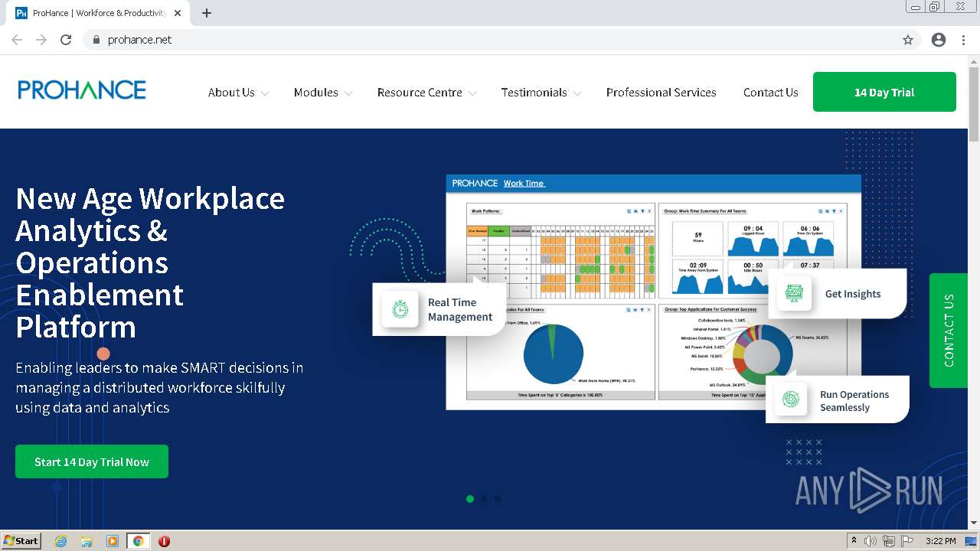The image size is (980, 551).
Task: Select first carousel slide dot
Action: point(470,499)
